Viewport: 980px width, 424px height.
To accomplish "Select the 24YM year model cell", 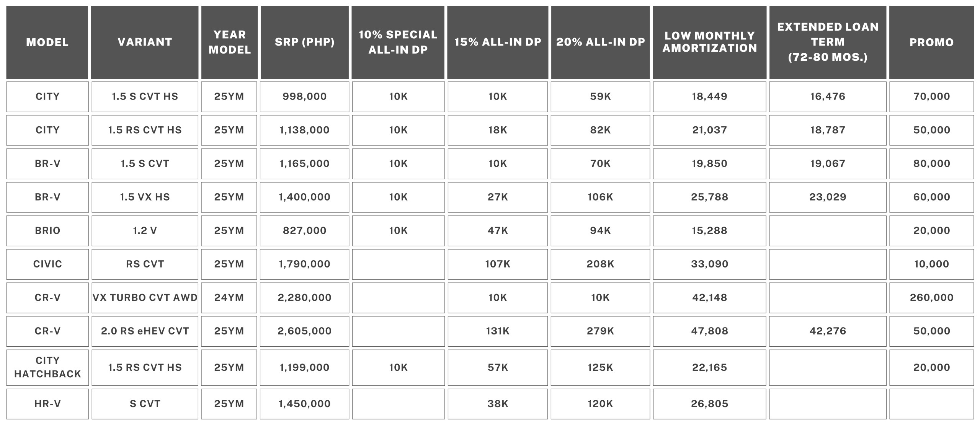I will click(229, 298).
